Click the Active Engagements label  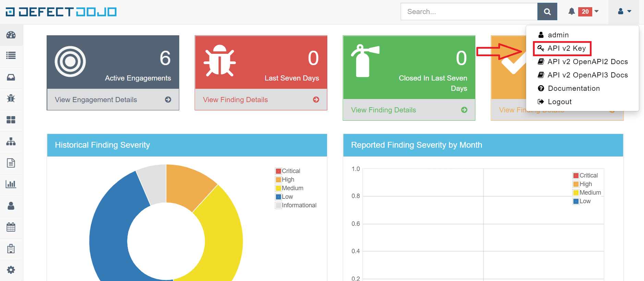click(x=138, y=78)
